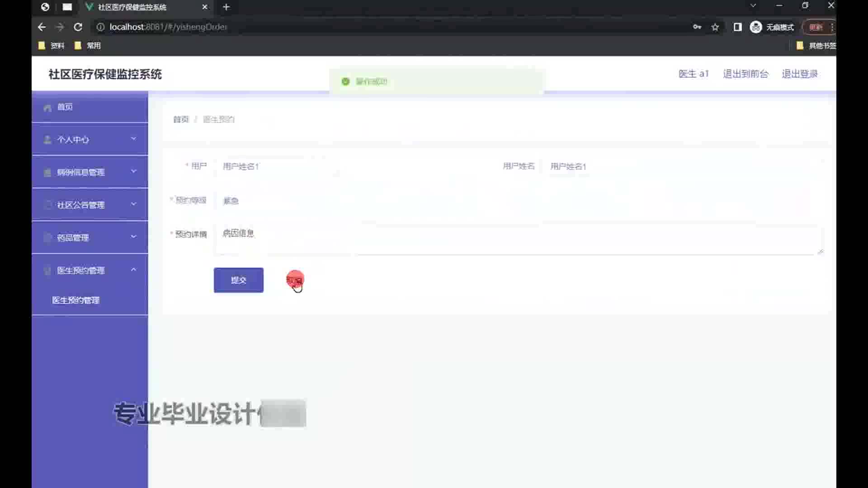Collapse the 医生预约管理 chevron
868x488 pixels.
(x=133, y=270)
